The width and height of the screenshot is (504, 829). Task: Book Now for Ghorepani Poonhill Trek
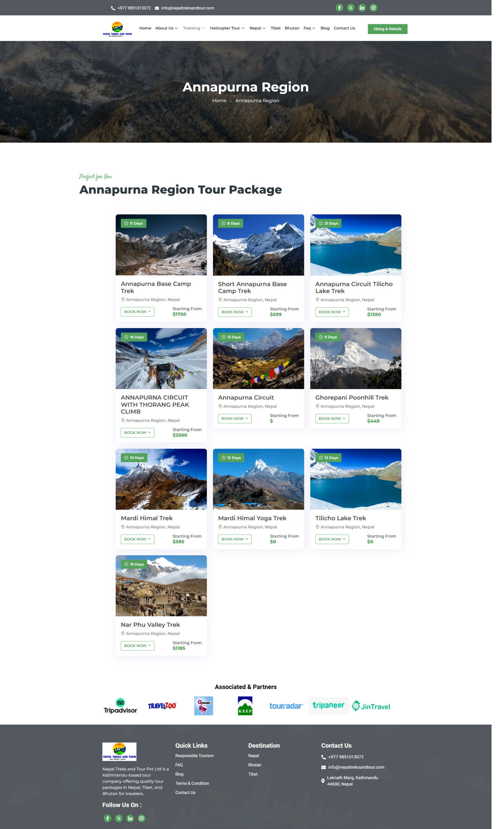332,418
